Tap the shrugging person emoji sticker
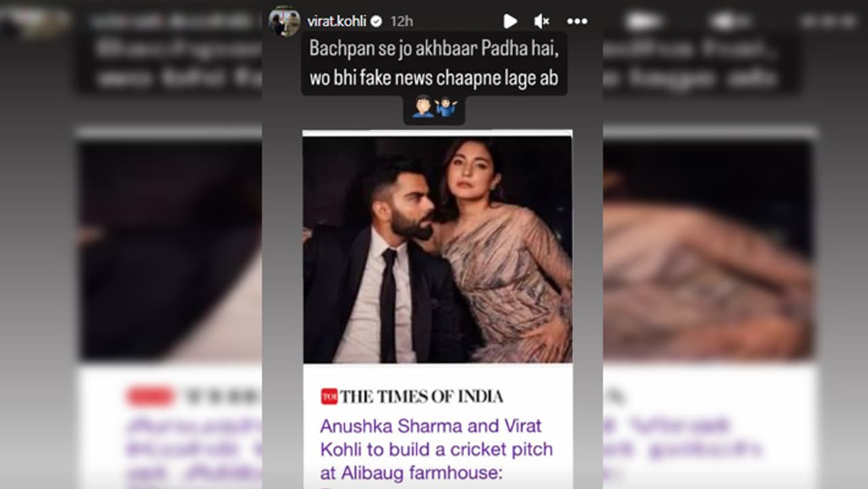This screenshot has height=489, width=868. click(x=446, y=107)
